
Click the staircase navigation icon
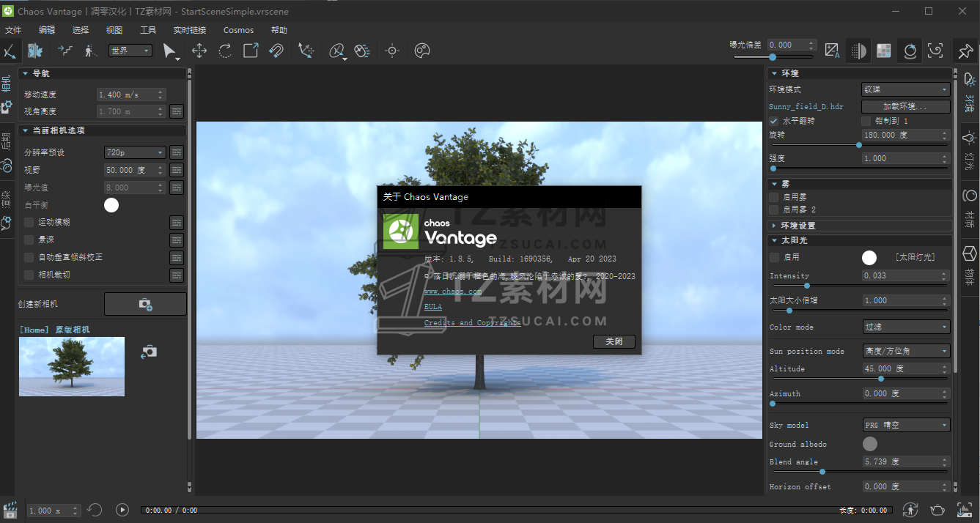pos(65,51)
